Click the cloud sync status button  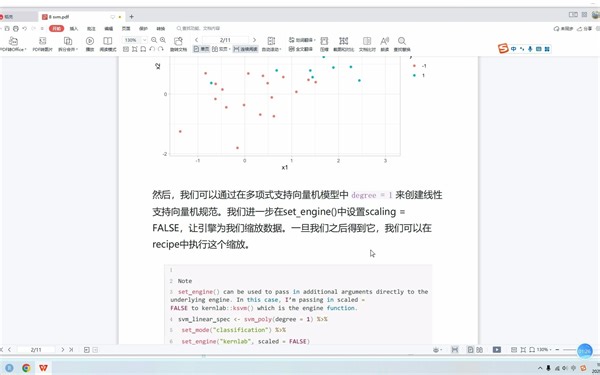point(564,29)
